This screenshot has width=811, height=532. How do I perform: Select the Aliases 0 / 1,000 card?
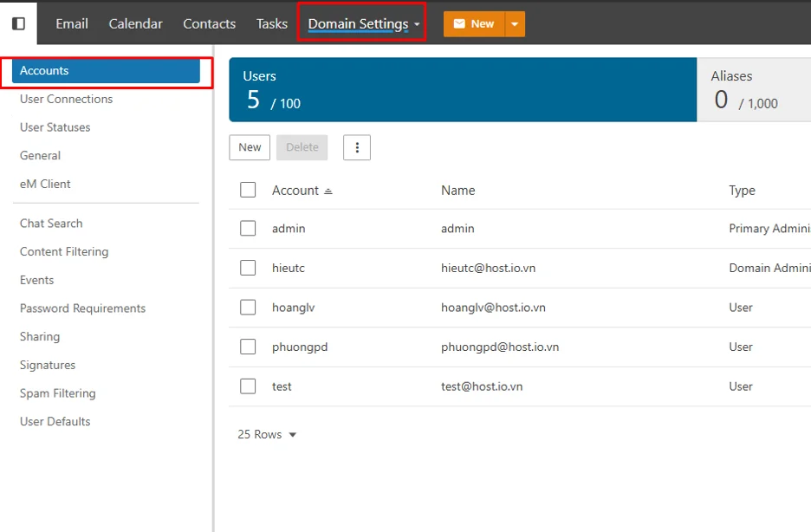(x=754, y=89)
